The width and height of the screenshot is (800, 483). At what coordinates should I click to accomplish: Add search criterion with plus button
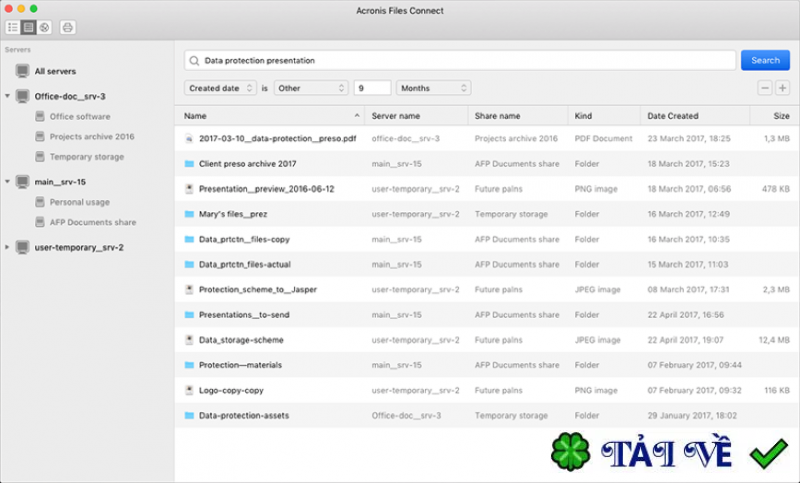point(783,88)
